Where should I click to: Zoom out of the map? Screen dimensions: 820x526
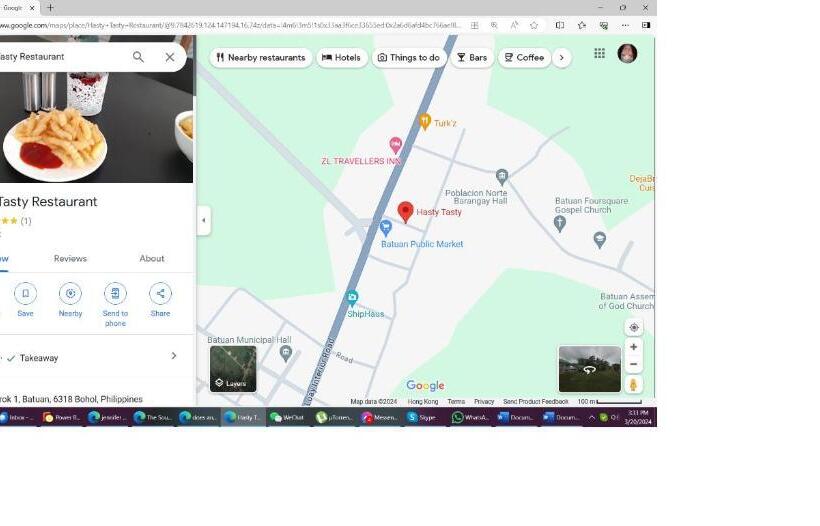(633, 364)
